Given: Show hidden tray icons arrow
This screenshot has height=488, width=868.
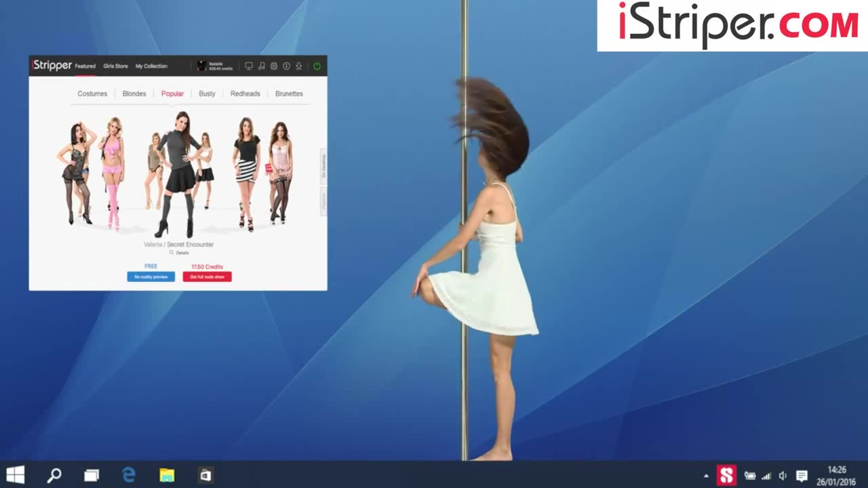Looking at the screenshot, I should (x=706, y=476).
